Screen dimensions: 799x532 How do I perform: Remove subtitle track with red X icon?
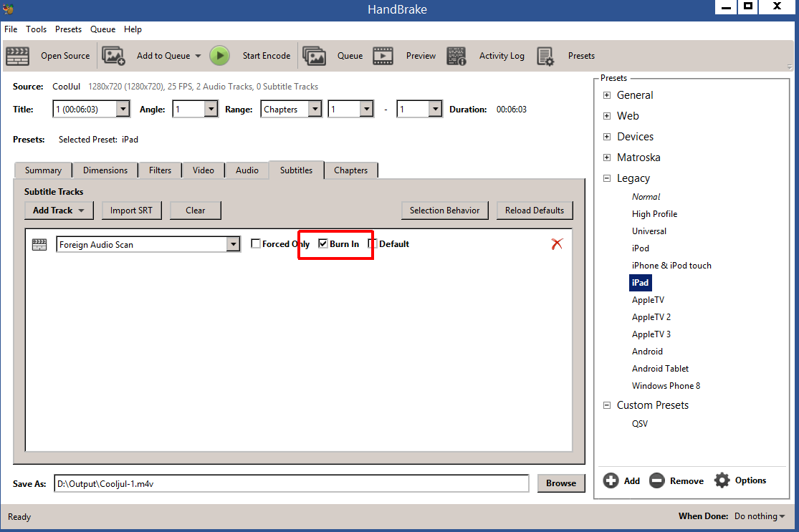click(557, 244)
